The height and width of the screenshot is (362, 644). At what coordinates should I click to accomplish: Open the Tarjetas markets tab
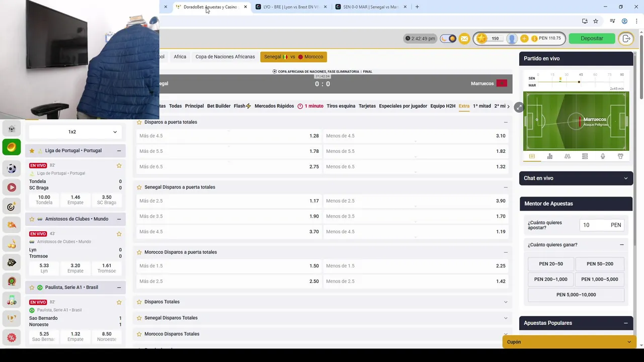point(367,106)
